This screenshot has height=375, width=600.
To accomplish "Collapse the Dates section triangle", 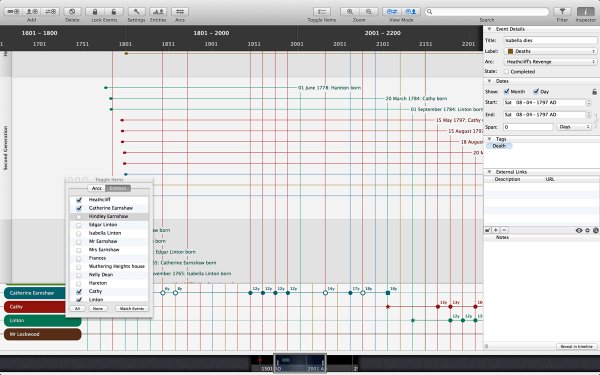I will (489, 81).
